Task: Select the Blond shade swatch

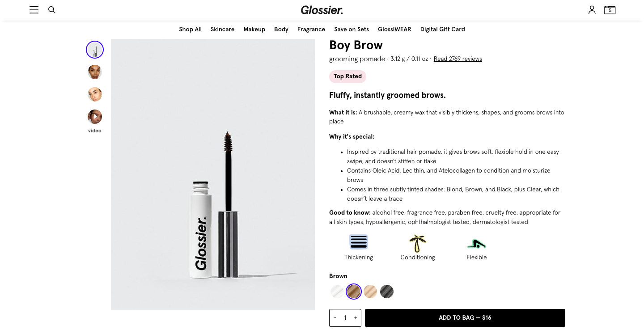Action: pyautogui.click(x=370, y=292)
